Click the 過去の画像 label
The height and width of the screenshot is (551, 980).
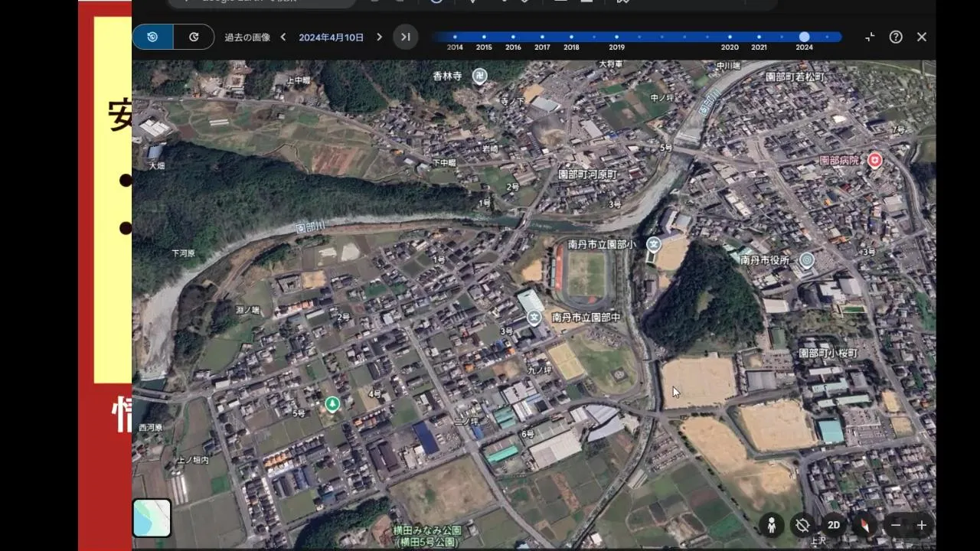pyautogui.click(x=247, y=37)
